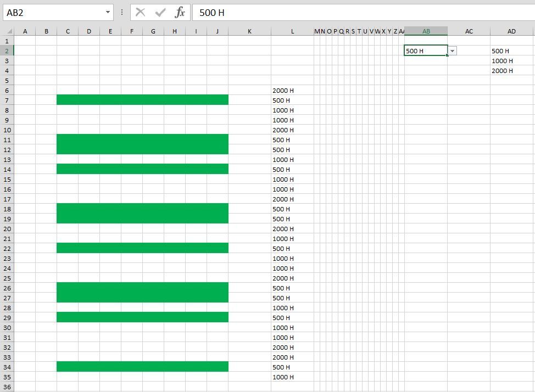
Task: Select column header J
Action: point(218,31)
